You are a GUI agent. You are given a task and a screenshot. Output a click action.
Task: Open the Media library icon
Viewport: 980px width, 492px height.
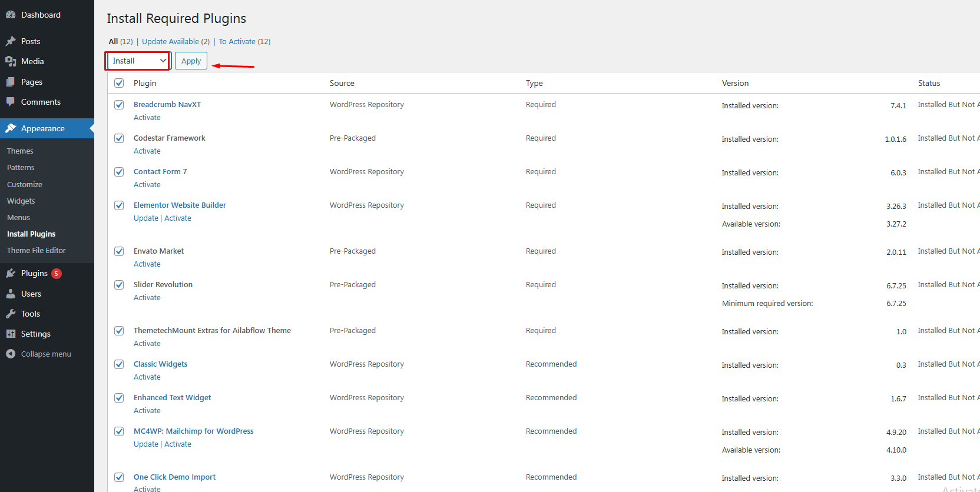click(11, 61)
